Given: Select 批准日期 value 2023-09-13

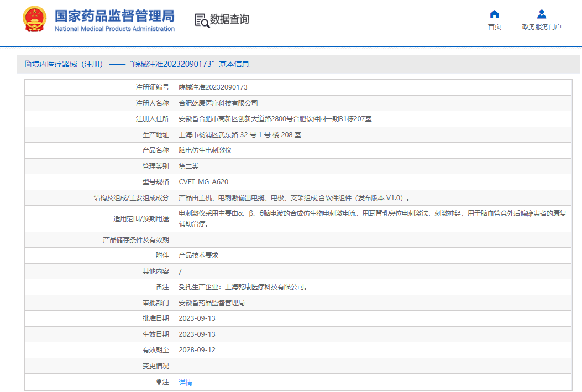Looking at the screenshot, I should [197, 318].
